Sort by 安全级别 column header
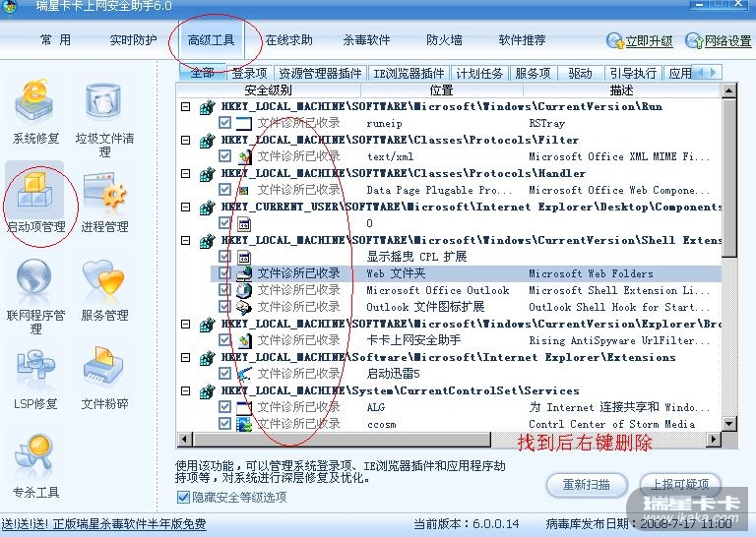Screen dimensions: 756x537 pos(268,90)
